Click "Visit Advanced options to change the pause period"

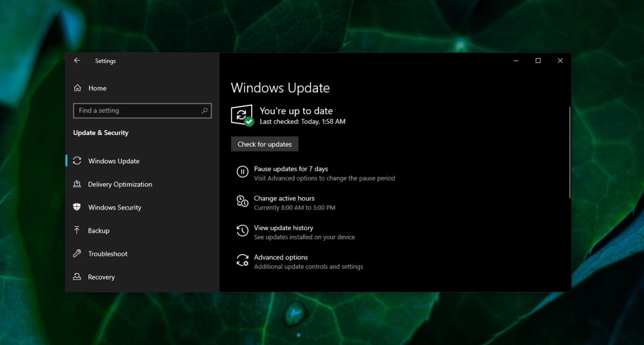(324, 178)
